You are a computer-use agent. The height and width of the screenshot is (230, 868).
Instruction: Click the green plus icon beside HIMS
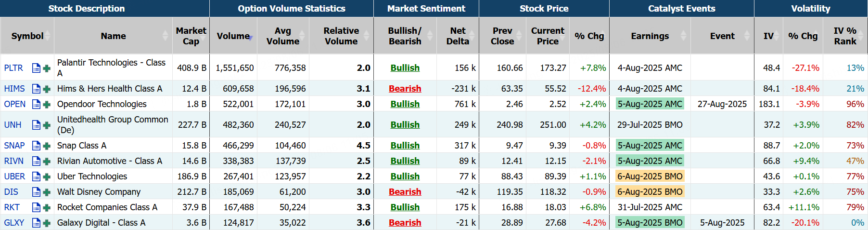coord(47,89)
